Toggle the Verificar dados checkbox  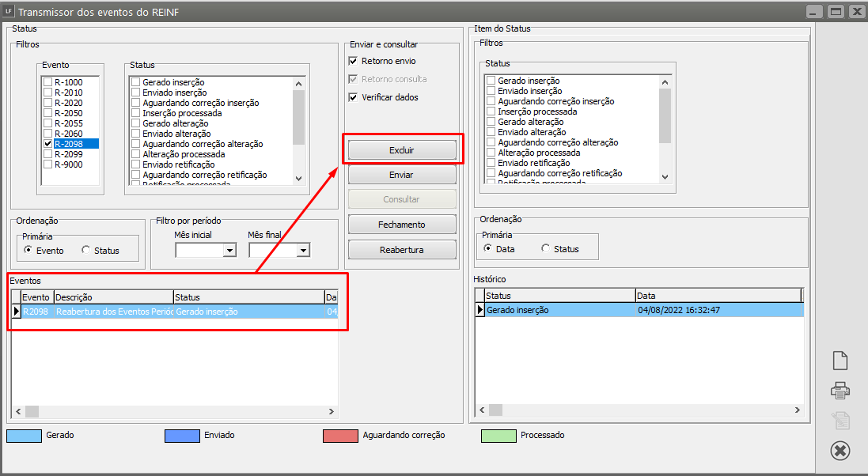(354, 97)
